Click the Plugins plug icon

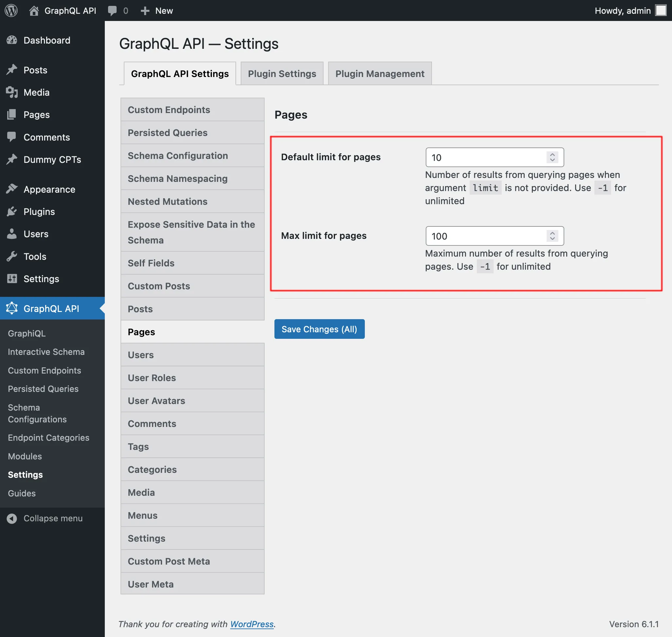pos(12,212)
